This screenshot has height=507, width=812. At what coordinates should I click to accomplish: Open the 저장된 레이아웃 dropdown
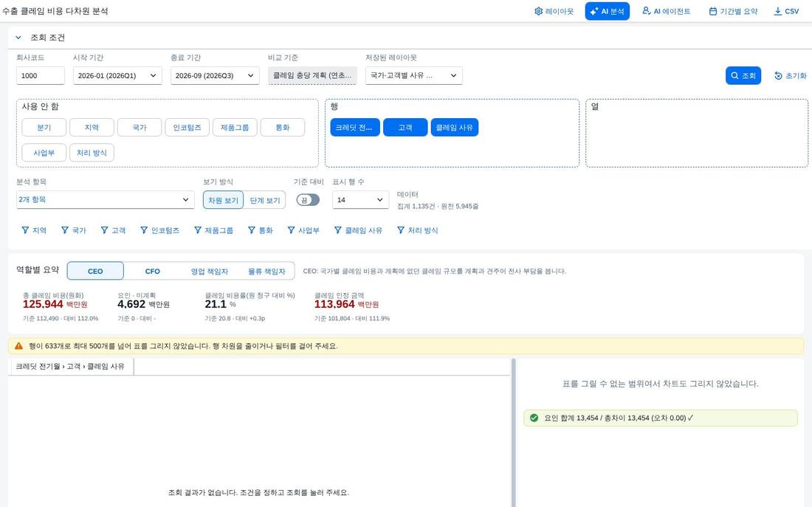[x=413, y=75]
